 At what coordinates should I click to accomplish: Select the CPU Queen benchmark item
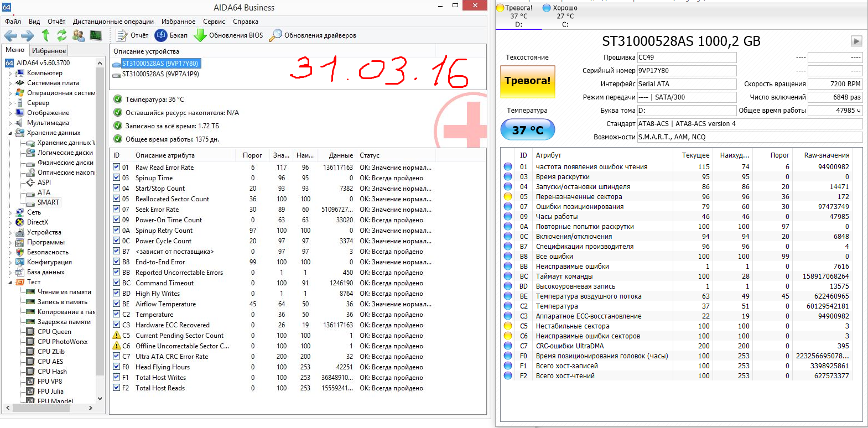point(54,332)
